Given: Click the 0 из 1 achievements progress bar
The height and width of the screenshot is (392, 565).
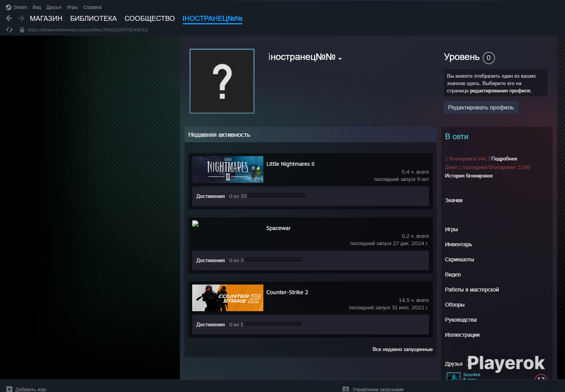Looking at the screenshot, I should click(x=274, y=325).
